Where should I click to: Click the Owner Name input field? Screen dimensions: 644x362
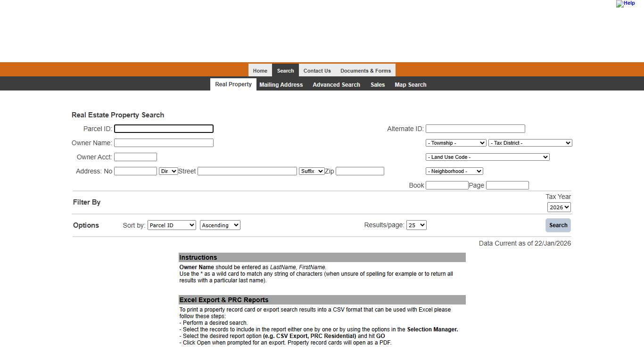(x=164, y=142)
